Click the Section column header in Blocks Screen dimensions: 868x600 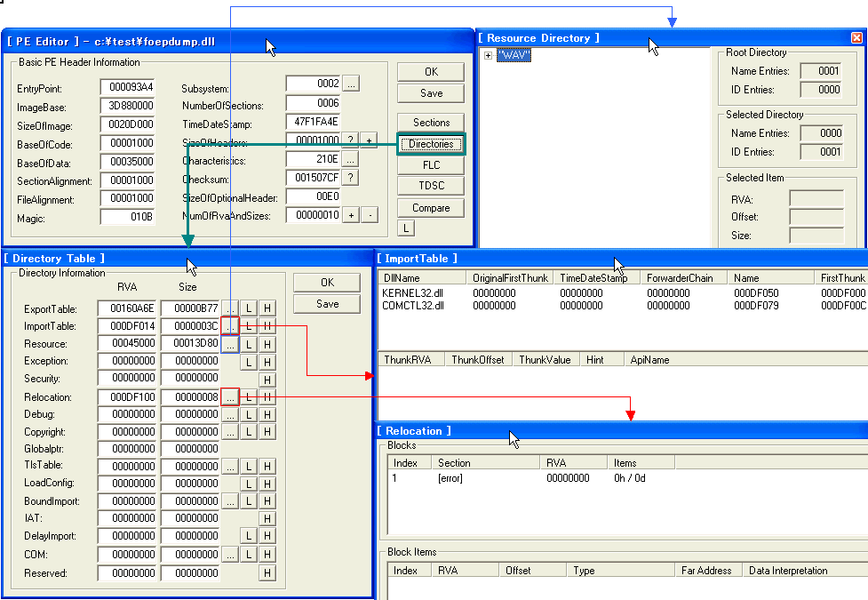[x=486, y=463]
